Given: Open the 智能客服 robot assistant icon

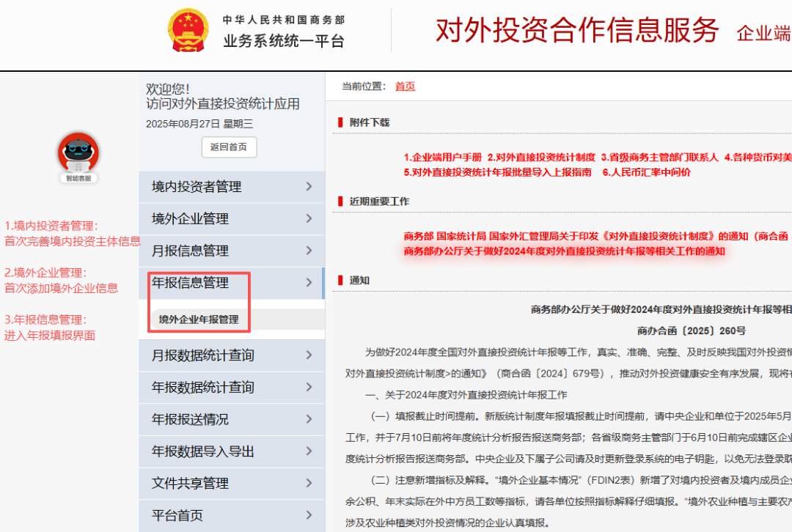Looking at the screenshot, I should (78, 152).
